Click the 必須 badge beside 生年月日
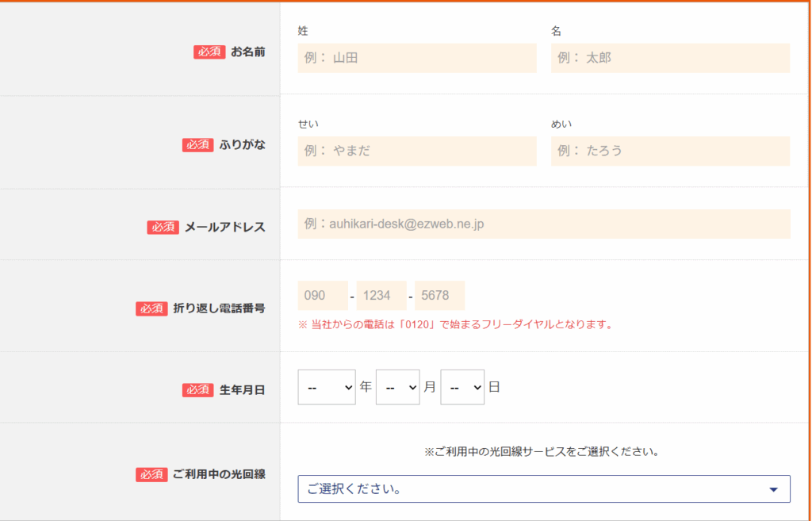This screenshot has width=812, height=521. (197, 390)
